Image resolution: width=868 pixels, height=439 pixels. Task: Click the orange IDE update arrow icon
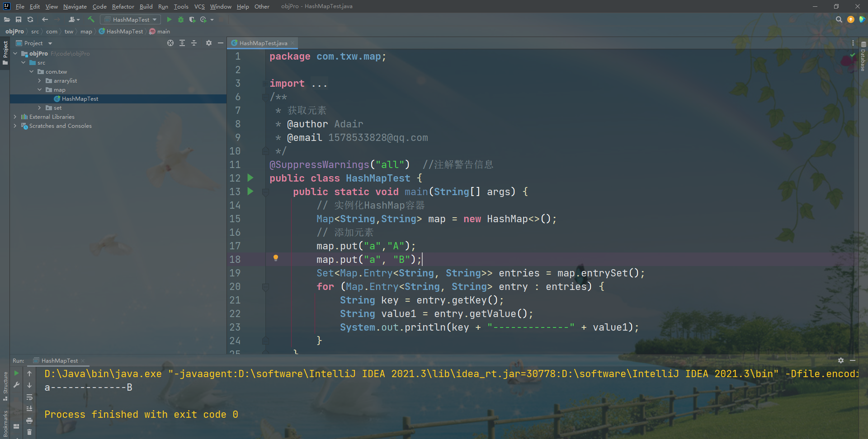click(851, 19)
